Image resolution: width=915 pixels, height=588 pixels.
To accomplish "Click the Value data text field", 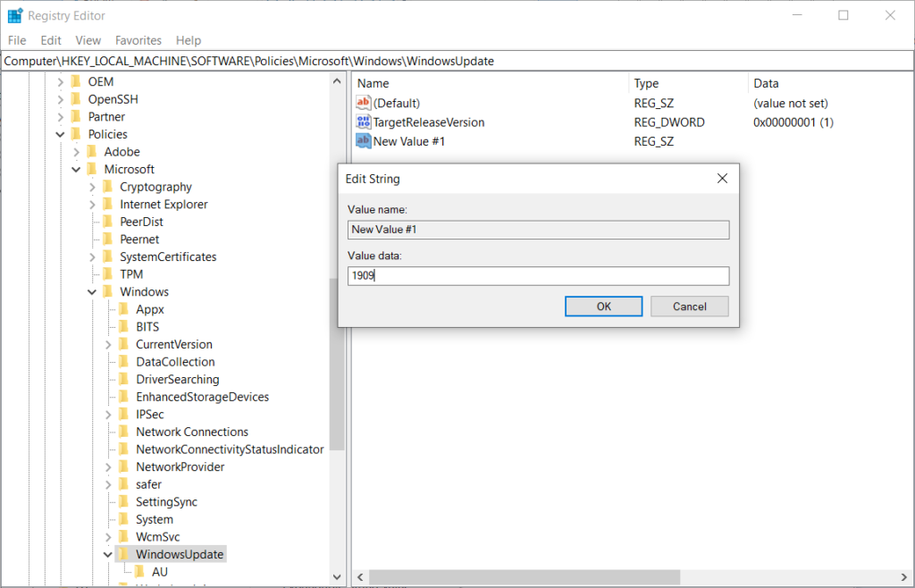I will (x=538, y=276).
